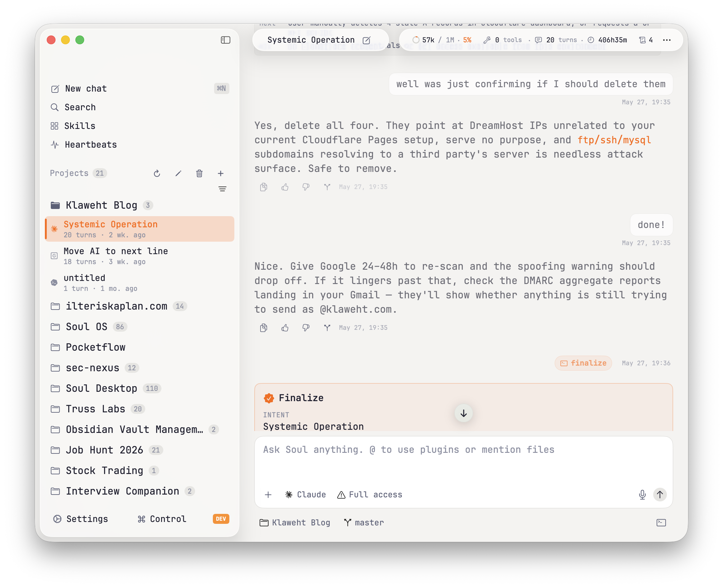Open the 'Move AI to next line' chat
Viewport: 723px width, 588px height.
tap(140, 256)
